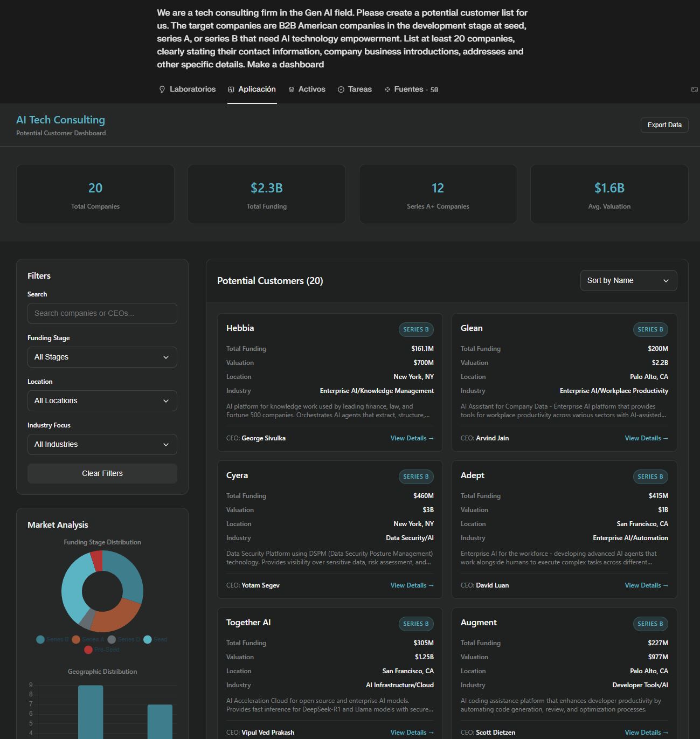Viewport: 700px width, 739px height.
Task: Expand the All Locations selector
Action: [x=102, y=400]
